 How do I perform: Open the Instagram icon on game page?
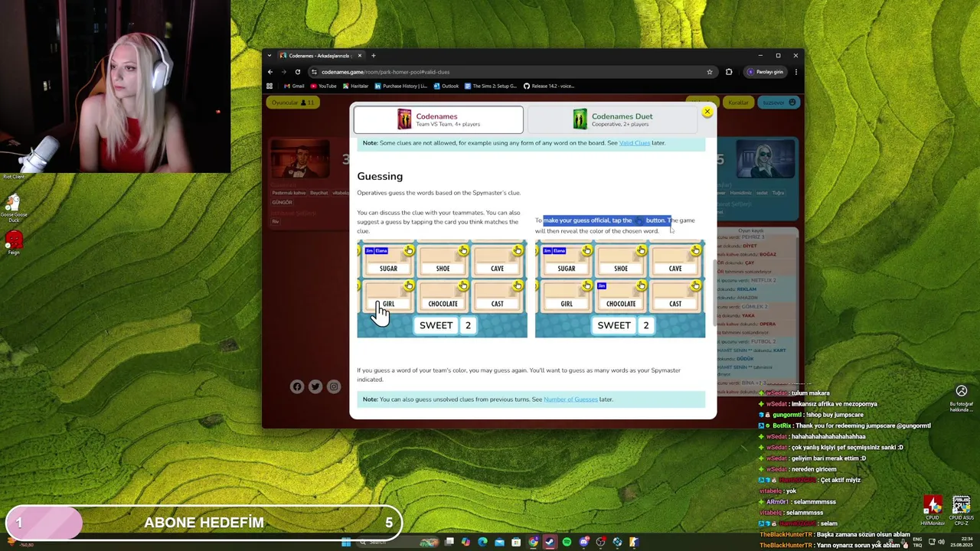(334, 386)
